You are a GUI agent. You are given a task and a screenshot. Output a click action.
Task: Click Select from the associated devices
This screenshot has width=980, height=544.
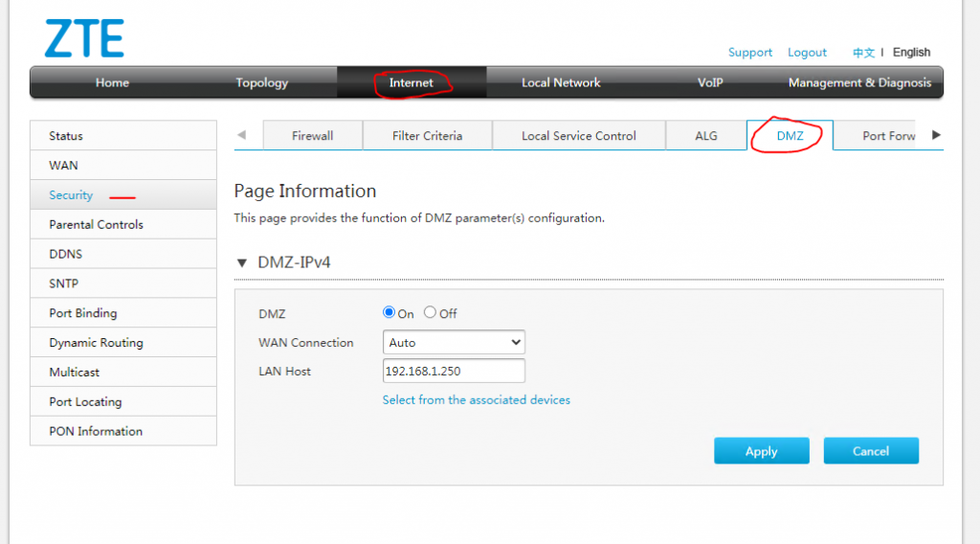tap(476, 399)
